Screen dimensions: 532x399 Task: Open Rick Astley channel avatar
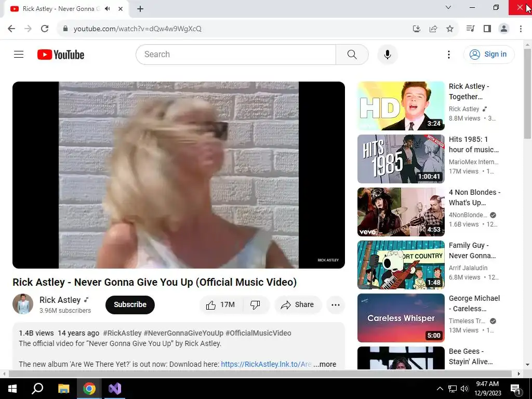(x=23, y=304)
